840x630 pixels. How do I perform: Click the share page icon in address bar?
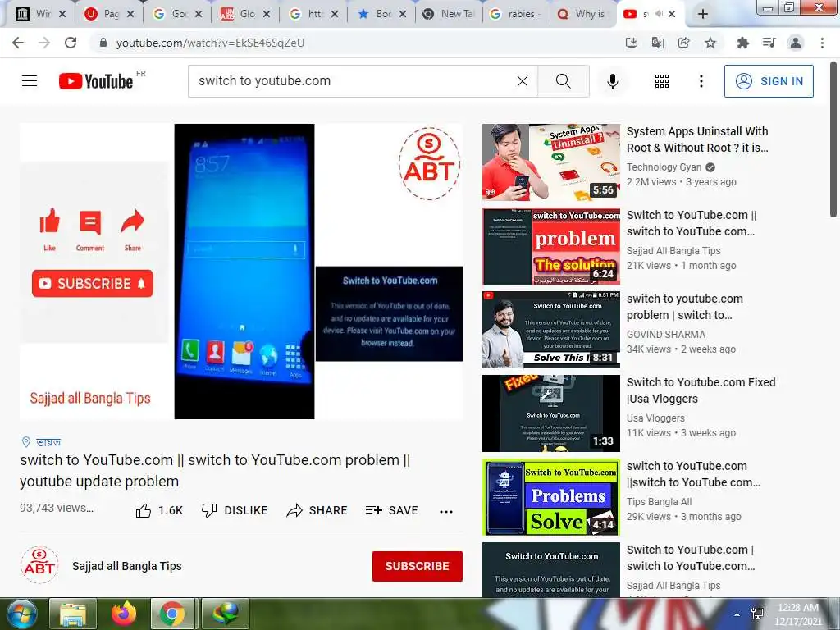click(684, 43)
